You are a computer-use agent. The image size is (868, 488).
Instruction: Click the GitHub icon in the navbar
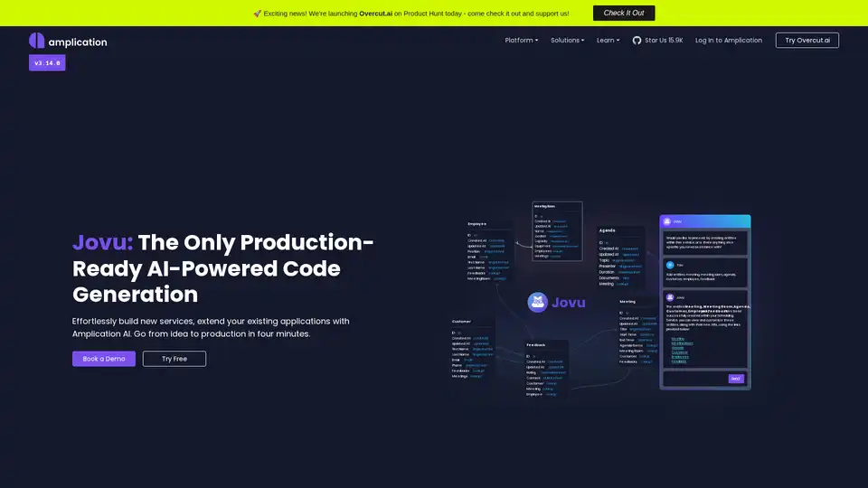637,41
